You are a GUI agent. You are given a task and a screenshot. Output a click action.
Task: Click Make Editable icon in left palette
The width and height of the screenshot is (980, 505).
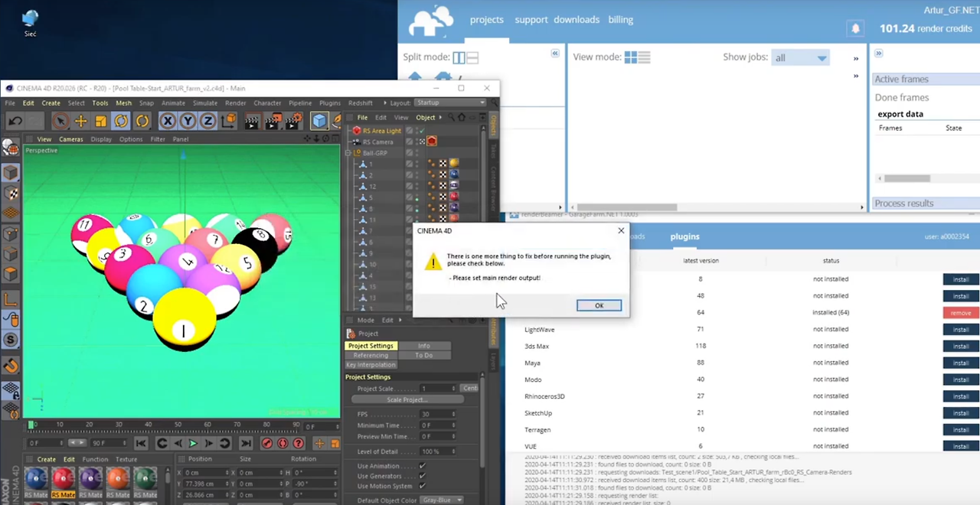tap(11, 148)
